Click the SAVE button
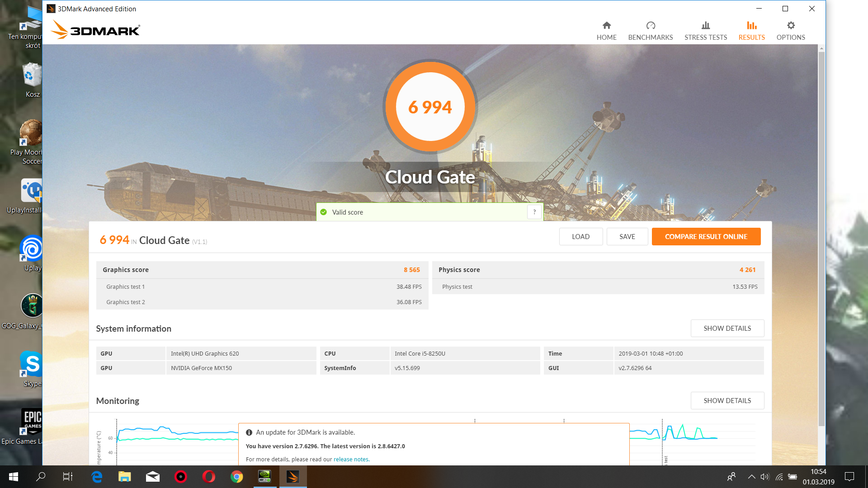Image resolution: width=868 pixels, height=488 pixels. [x=627, y=236]
